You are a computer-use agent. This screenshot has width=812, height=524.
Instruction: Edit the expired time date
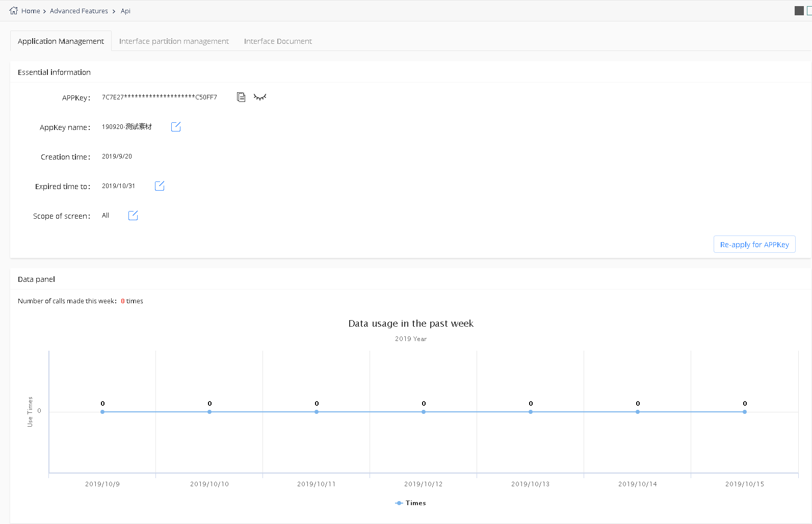pos(160,186)
